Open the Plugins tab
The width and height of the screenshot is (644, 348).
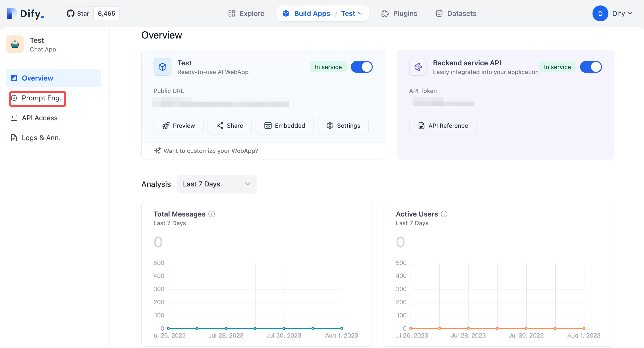pos(399,13)
